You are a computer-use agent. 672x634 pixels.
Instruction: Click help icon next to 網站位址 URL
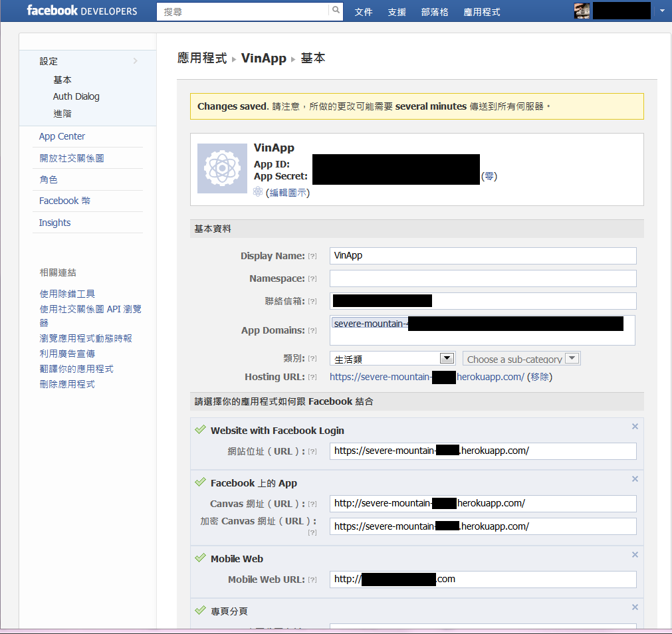pyautogui.click(x=312, y=451)
